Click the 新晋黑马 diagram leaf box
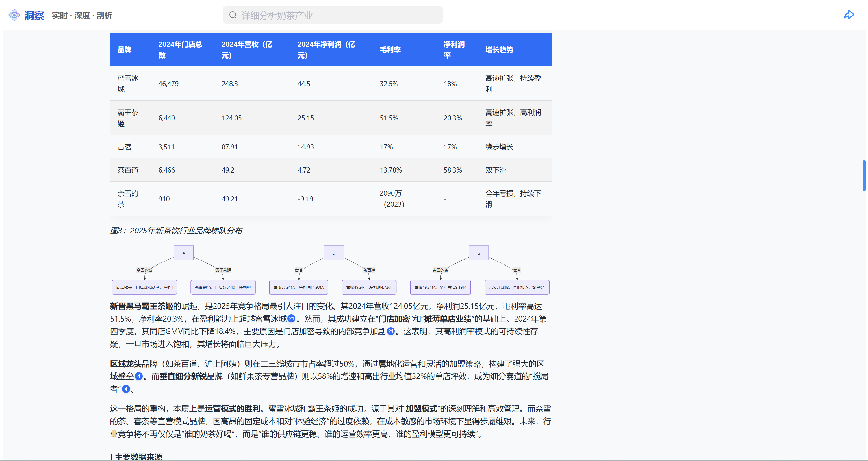This screenshot has width=868, height=461. click(223, 287)
